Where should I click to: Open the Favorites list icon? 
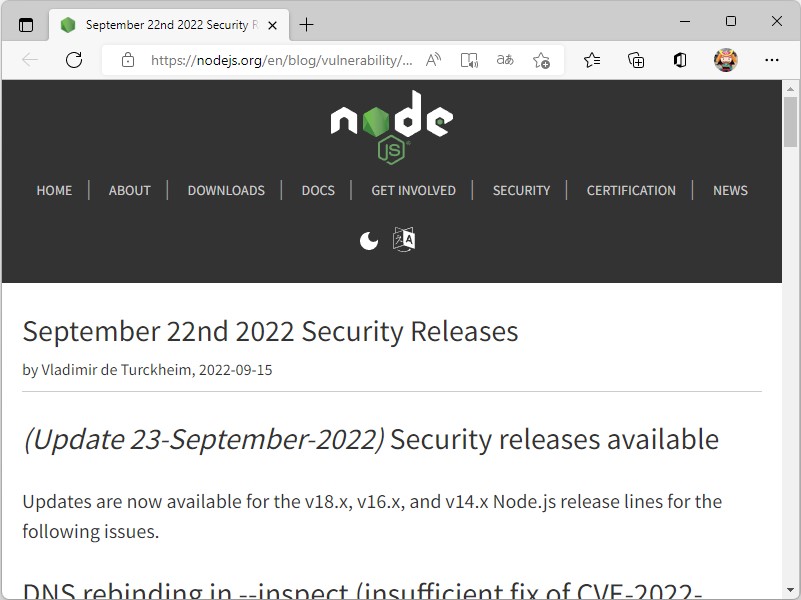pos(591,60)
